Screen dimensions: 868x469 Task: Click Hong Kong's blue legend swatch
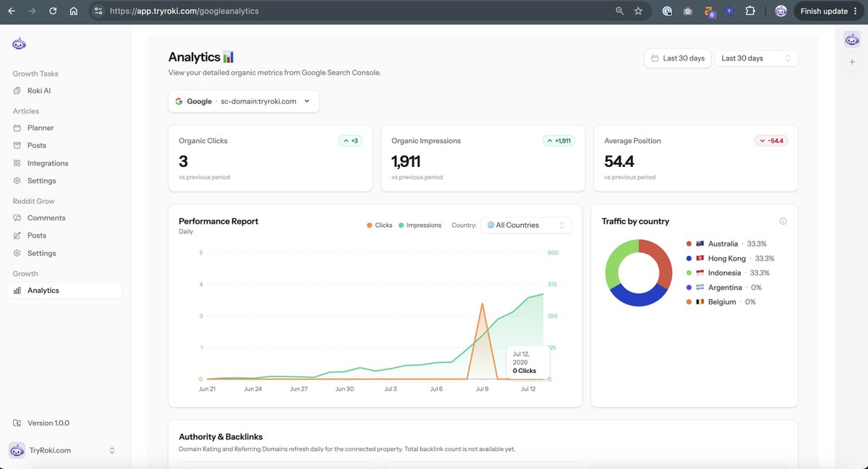pos(689,258)
